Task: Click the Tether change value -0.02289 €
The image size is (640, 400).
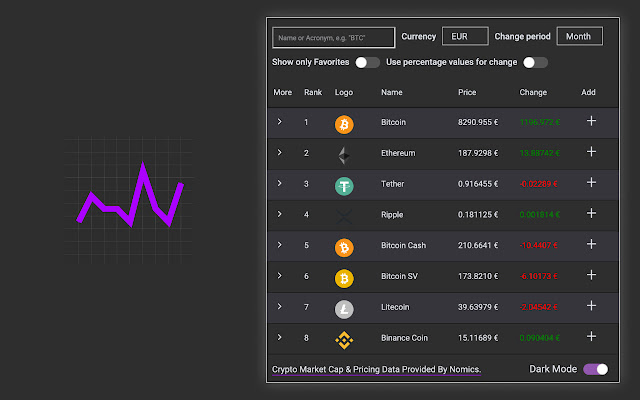Action: (538, 184)
